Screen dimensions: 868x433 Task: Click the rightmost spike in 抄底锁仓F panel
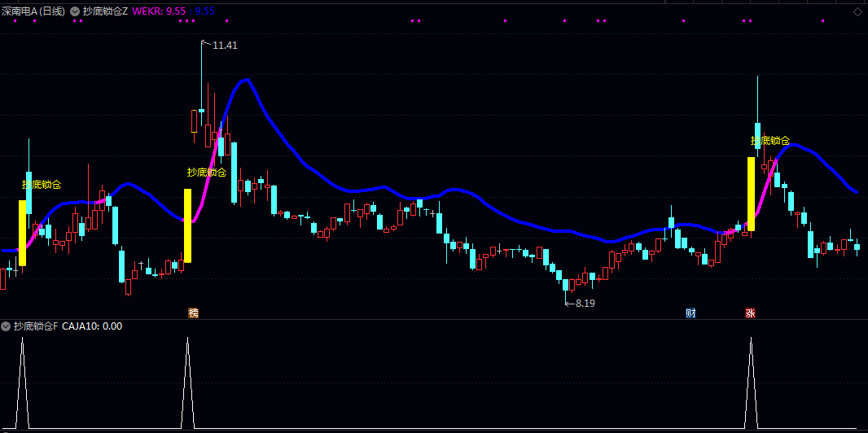[x=752, y=382]
